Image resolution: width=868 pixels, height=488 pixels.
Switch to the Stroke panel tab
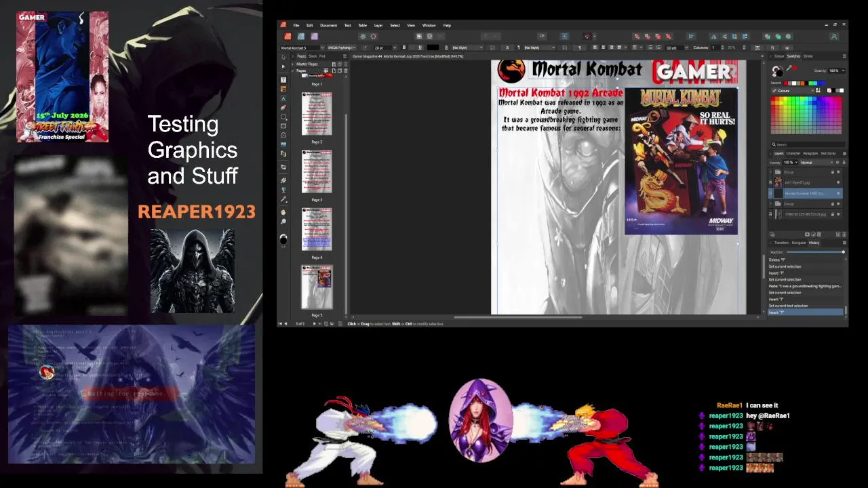coord(808,56)
